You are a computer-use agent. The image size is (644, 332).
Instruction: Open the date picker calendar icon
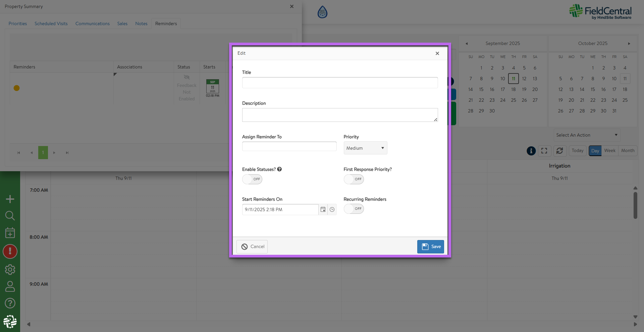click(x=323, y=209)
